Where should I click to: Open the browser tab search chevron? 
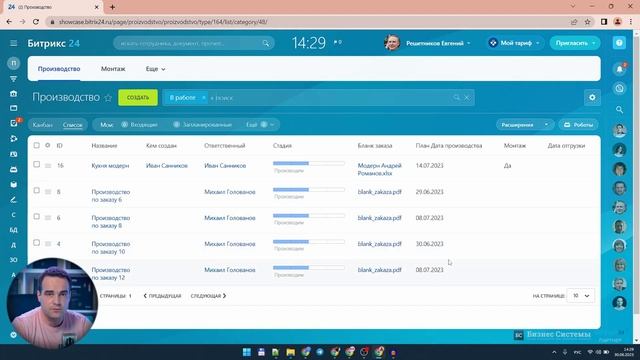(573, 7)
